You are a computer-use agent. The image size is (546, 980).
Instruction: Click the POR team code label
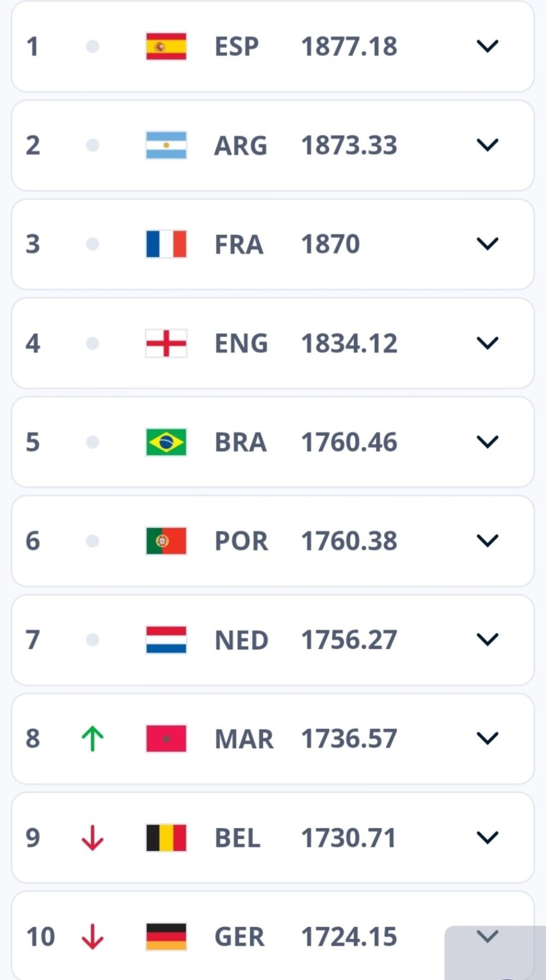click(x=241, y=541)
